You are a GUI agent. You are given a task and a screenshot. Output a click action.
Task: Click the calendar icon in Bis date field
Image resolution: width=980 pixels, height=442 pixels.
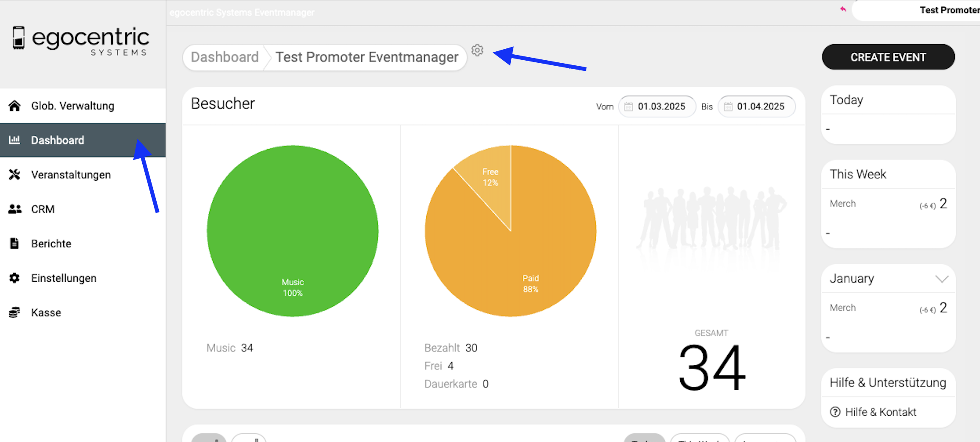tap(728, 106)
